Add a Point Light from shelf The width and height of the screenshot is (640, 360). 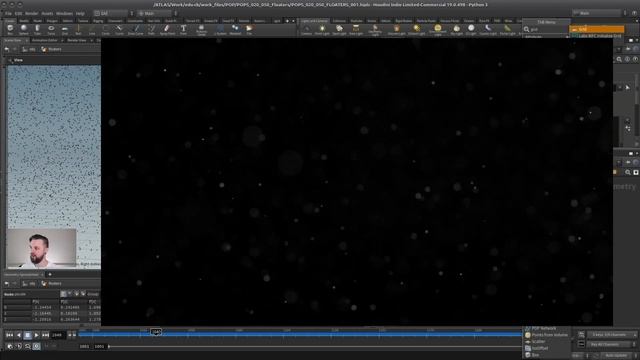click(322, 29)
